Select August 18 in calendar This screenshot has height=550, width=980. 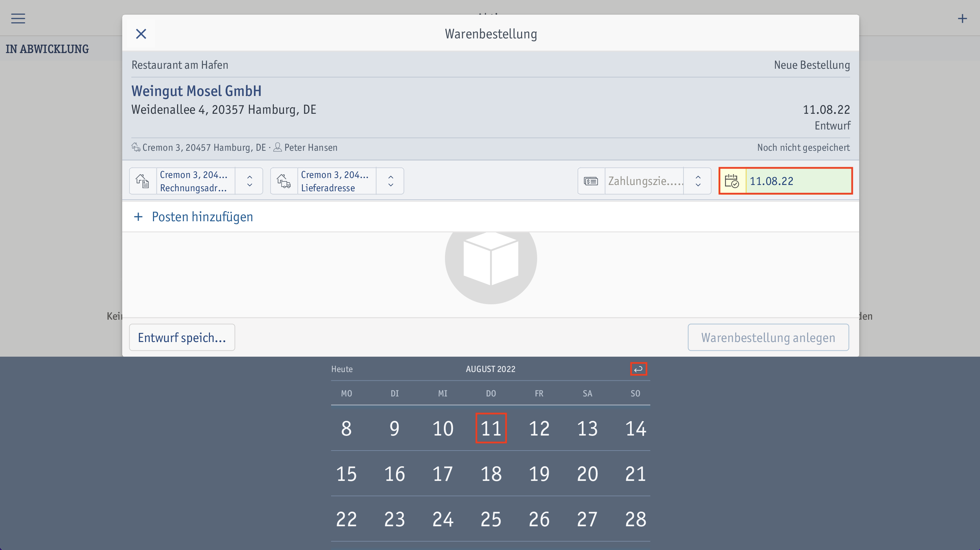pos(491,473)
